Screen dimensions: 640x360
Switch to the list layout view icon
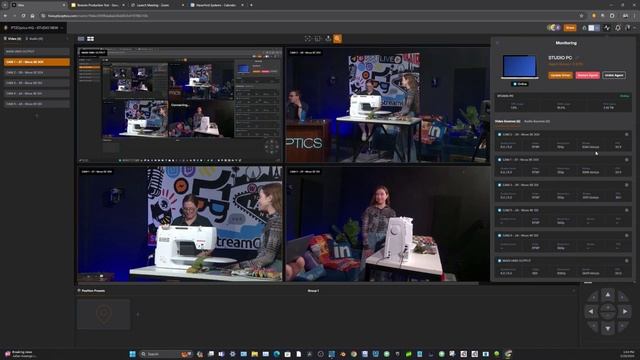[x=81, y=39]
